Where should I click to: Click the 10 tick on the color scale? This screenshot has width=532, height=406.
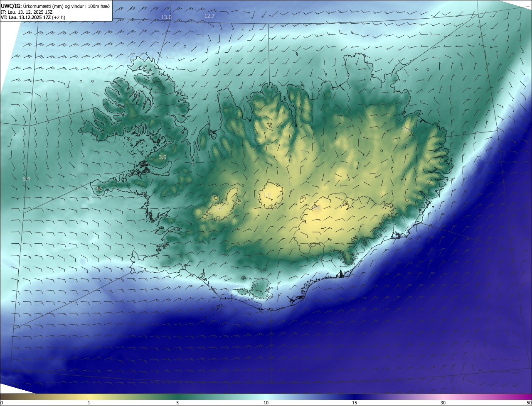[x=266, y=403]
